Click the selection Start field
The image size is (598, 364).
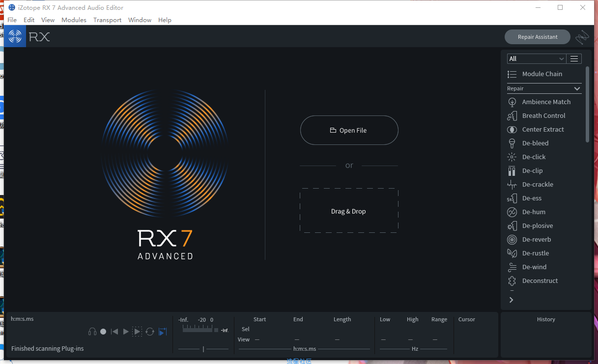coord(259,329)
